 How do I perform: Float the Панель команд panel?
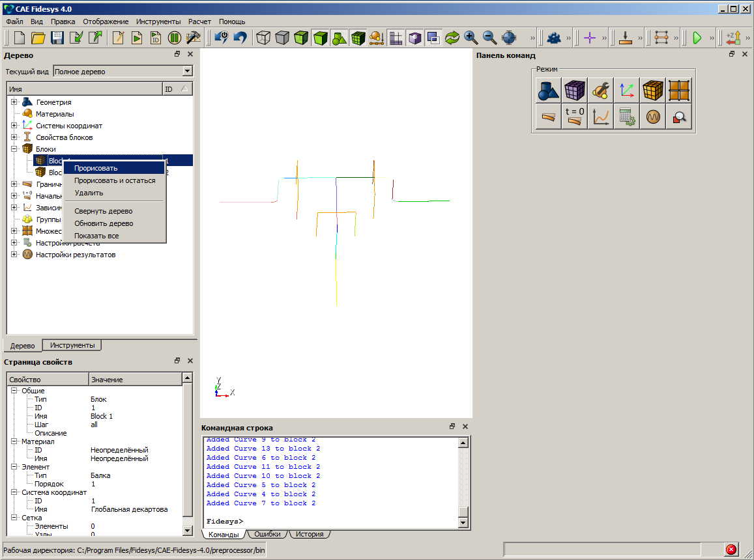(732, 54)
